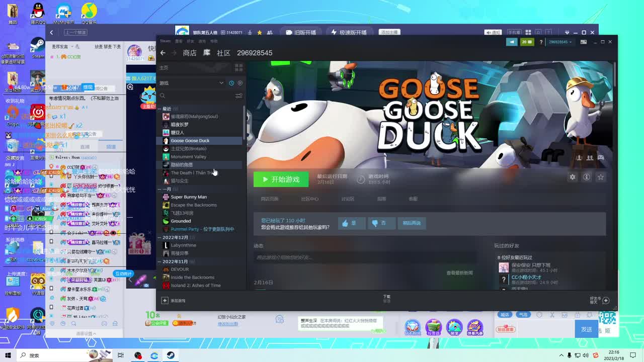Image resolution: width=644 pixels, height=362 pixels.
Task: Open Windows Start menu
Action: tap(9, 355)
